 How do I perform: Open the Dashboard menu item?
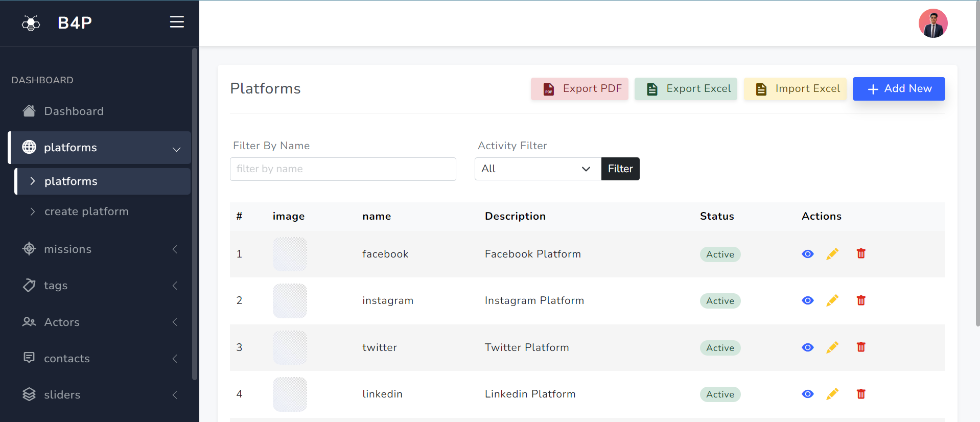74,111
